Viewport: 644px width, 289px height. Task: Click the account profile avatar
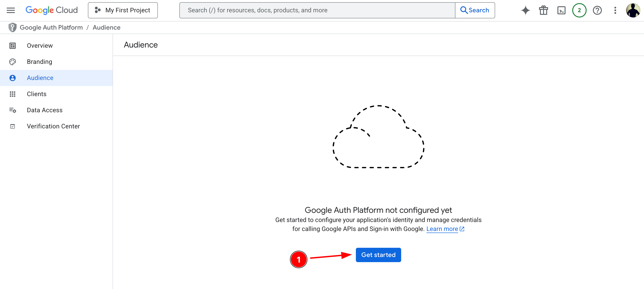633,10
